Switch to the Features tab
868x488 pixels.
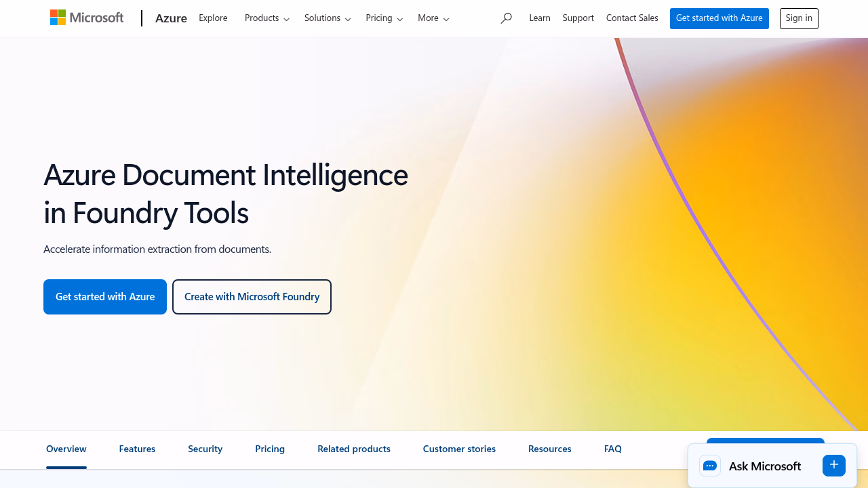pos(137,449)
